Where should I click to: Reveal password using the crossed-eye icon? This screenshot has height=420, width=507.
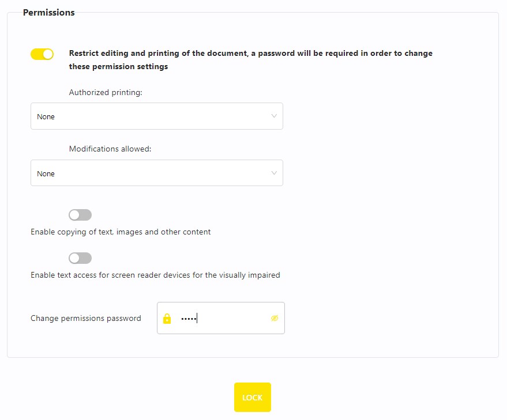pos(275,318)
